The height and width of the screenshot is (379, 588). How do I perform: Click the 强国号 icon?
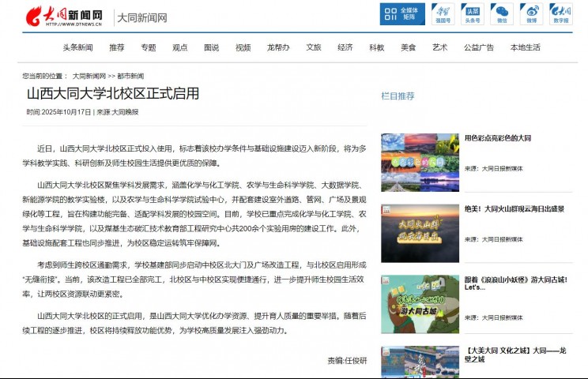(x=443, y=13)
